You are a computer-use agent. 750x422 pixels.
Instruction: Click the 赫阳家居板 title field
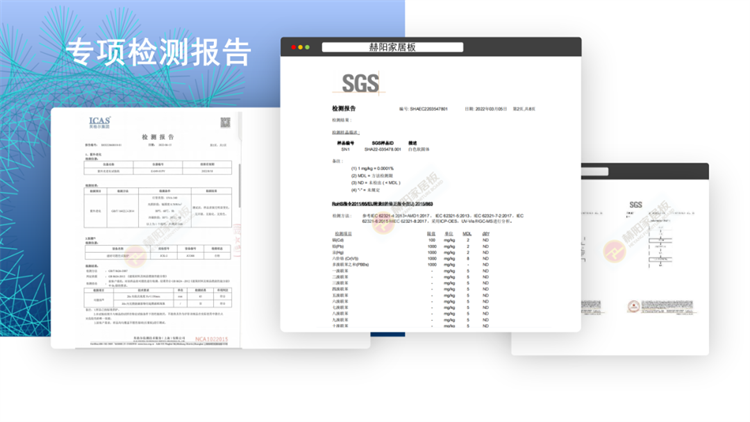pyautogui.click(x=392, y=47)
